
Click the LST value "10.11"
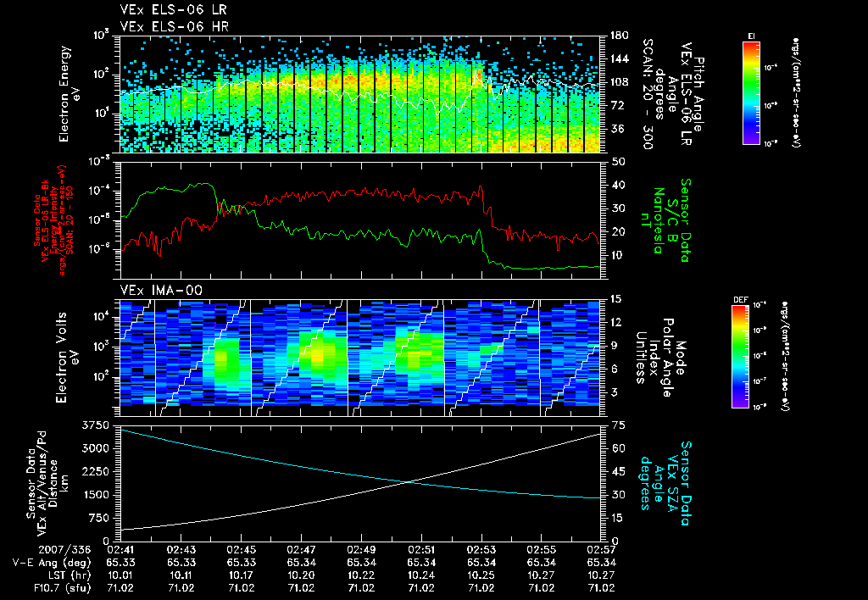(x=181, y=575)
